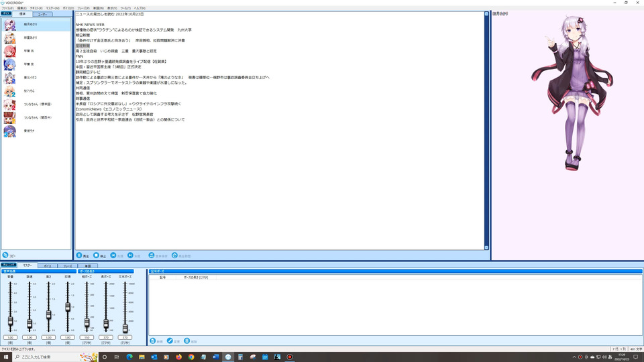Open Microsoft Edge from the taskbar

coord(129,357)
